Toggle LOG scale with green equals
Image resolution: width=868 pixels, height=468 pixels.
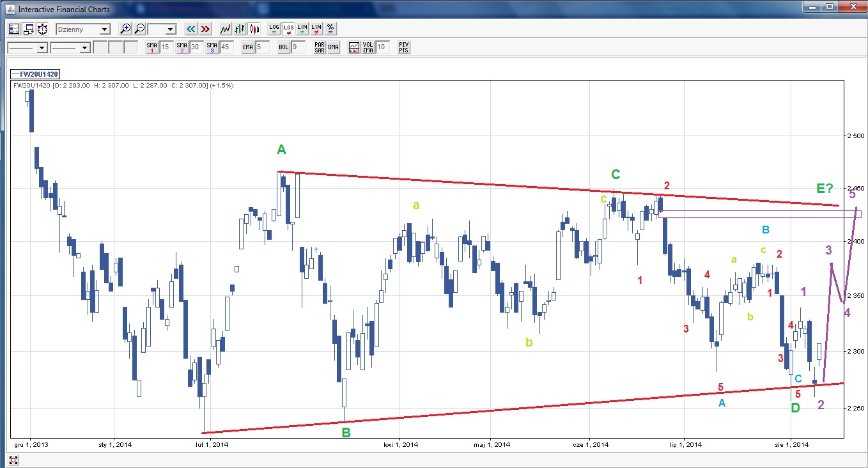[274, 29]
